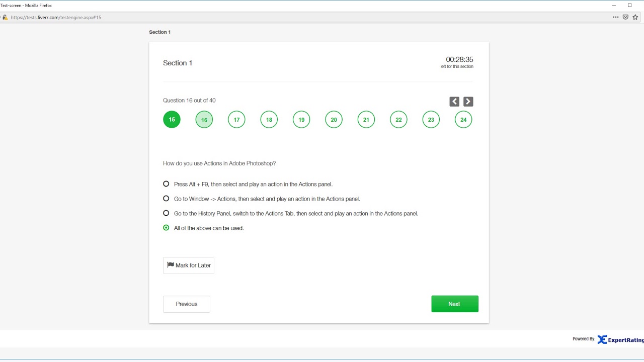Viewport: 644px width, 362px height.
Task: Click the site security lock icon
Action: click(5, 17)
